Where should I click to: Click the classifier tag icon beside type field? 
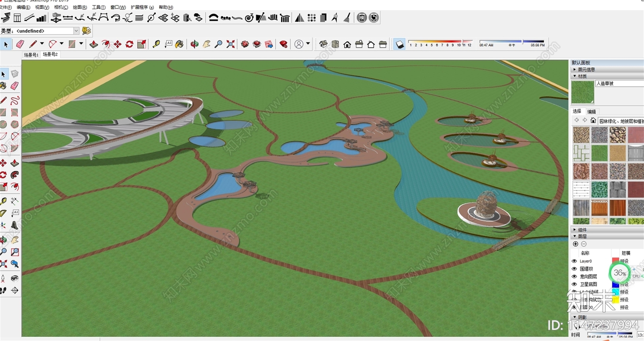click(x=86, y=31)
